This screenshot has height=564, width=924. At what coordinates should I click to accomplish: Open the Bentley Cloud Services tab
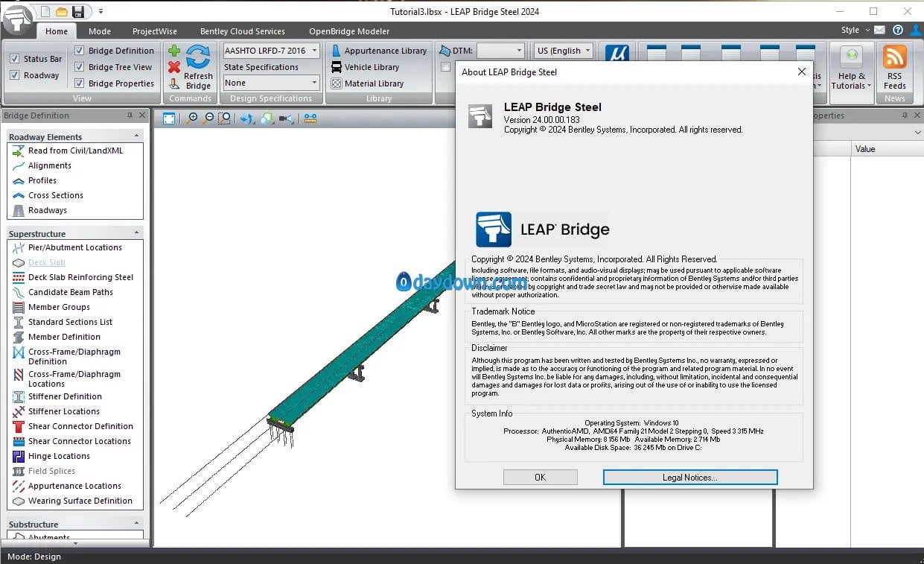(x=243, y=31)
